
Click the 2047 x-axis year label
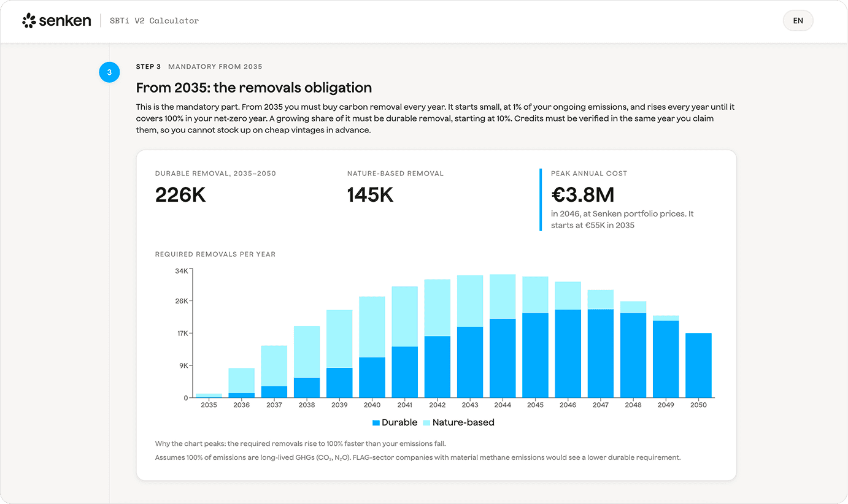tap(601, 405)
